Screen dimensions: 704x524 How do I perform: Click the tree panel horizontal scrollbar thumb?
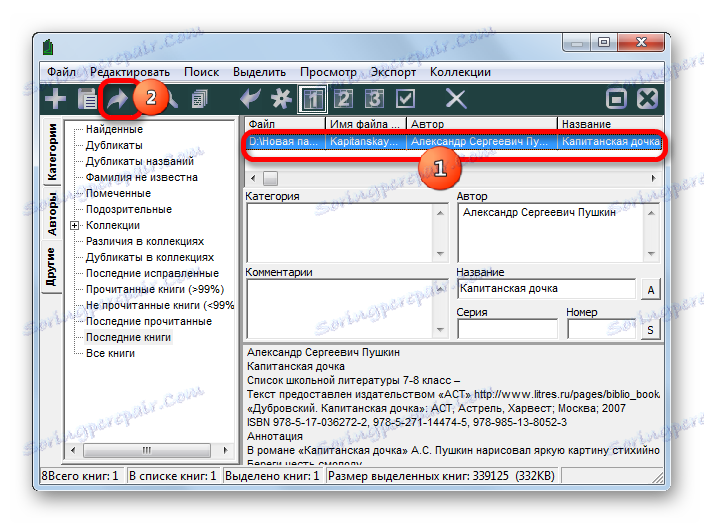pos(147,450)
